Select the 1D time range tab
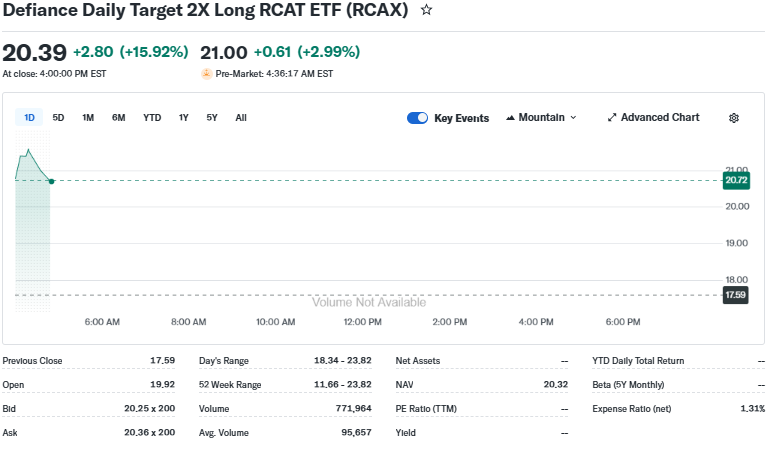 [x=29, y=118]
